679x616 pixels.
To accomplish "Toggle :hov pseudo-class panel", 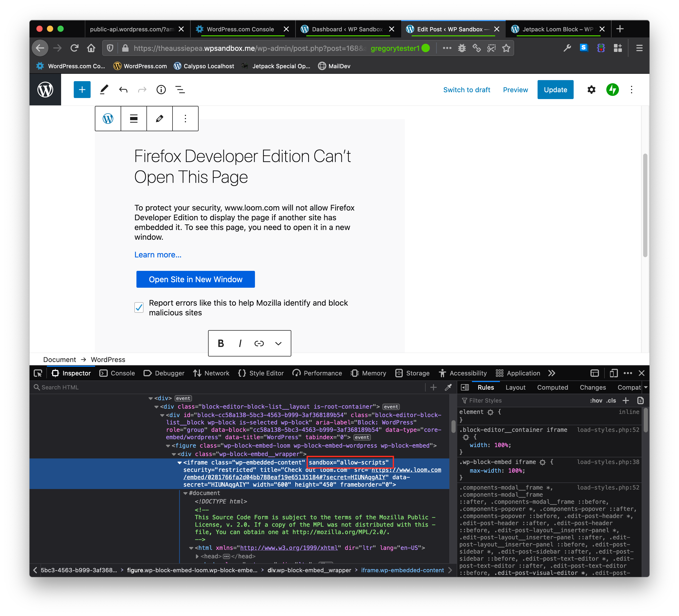I will [596, 400].
